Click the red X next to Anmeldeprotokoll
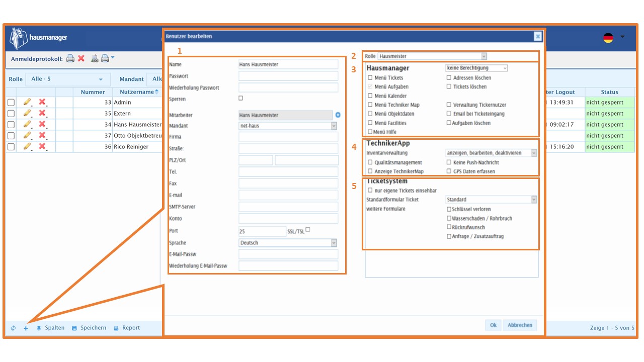Viewport: 644px width, 362px height. click(81, 58)
